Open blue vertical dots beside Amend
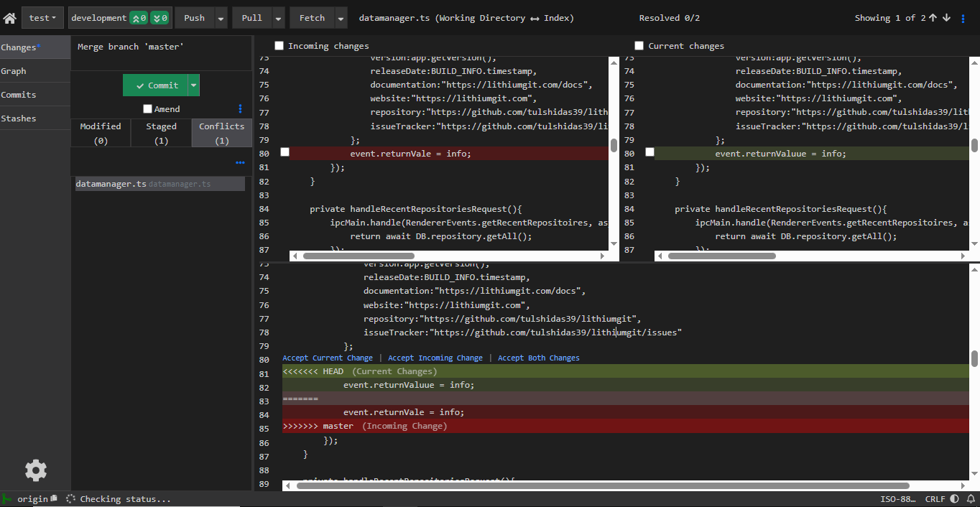This screenshot has height=507, width=980. [x=240, y=109]
